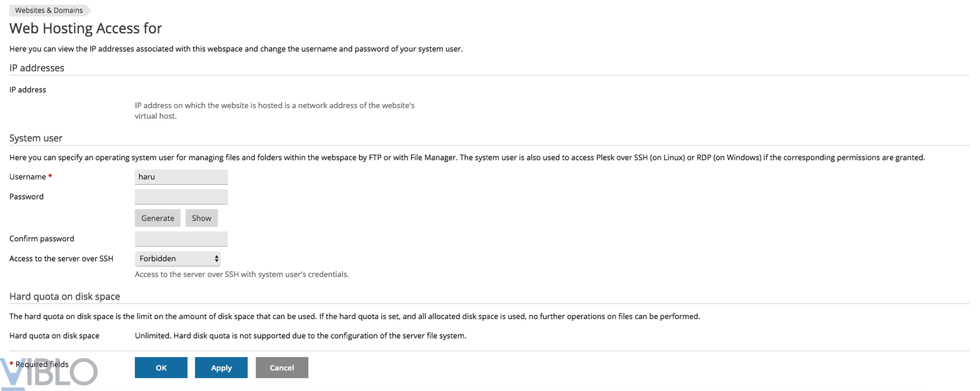Click the IP address row label
This screenshot has width=980, height=391.
(28, 90)
